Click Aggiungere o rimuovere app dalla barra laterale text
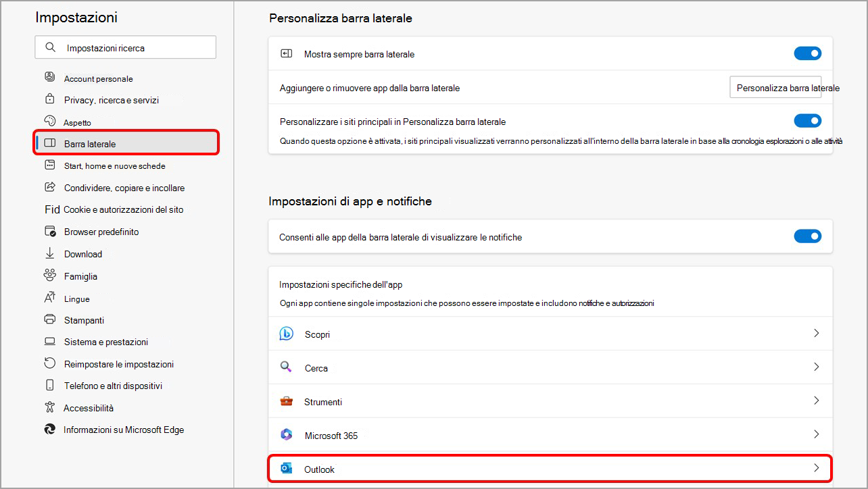Image resolution: width=868 pixels, height=489 pixels. [x=370, y=88]
